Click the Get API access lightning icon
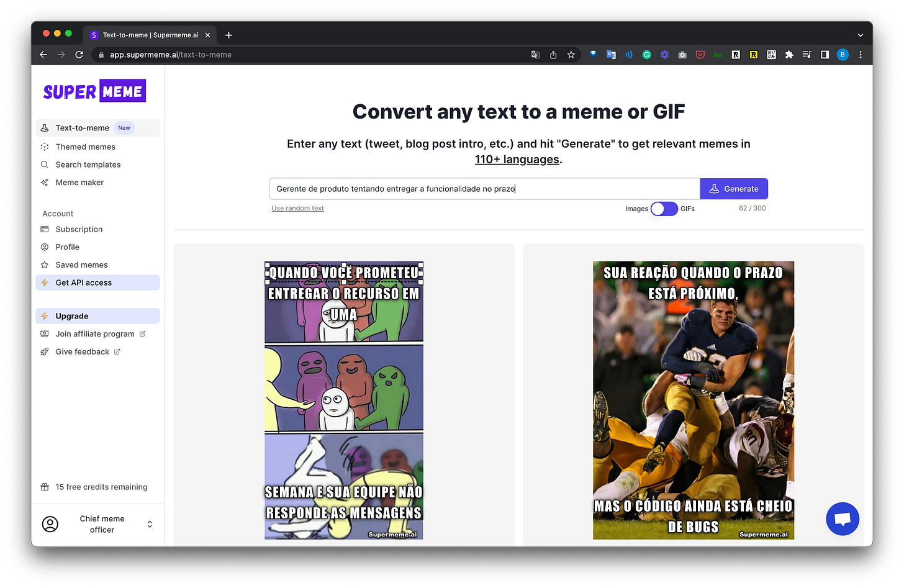Viewport: 904px width, 588px height. point(44,283)
